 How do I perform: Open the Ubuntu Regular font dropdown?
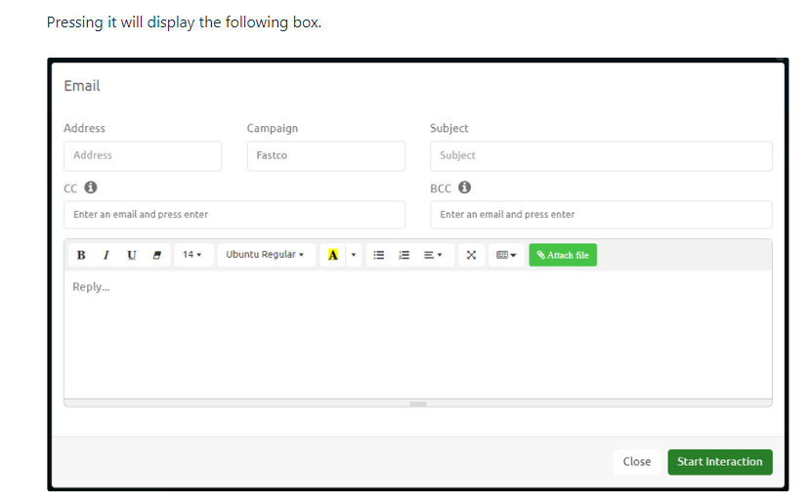pyautogui.click(x=265, y=255)
